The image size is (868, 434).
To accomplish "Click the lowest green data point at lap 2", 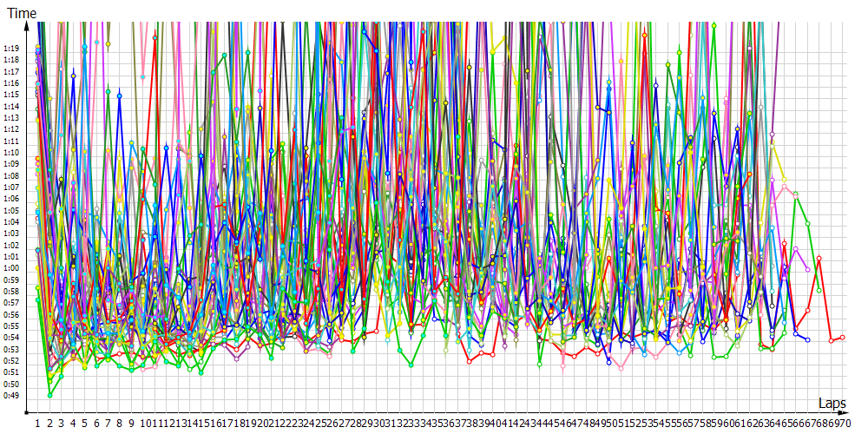I will pos(49,395).
